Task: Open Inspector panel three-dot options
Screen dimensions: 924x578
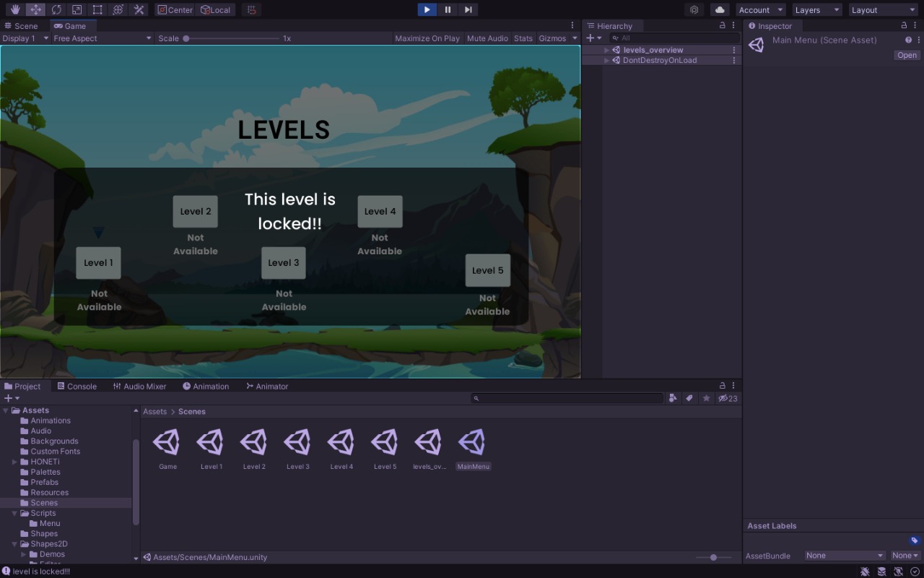Action: click(915, 25)
